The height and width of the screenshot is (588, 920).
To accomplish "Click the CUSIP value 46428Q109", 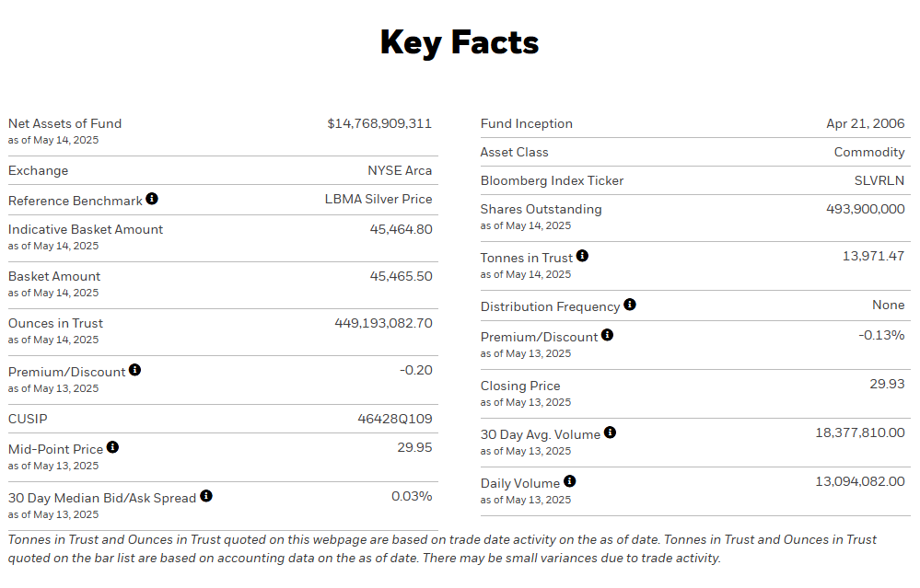I will [394, 419].
